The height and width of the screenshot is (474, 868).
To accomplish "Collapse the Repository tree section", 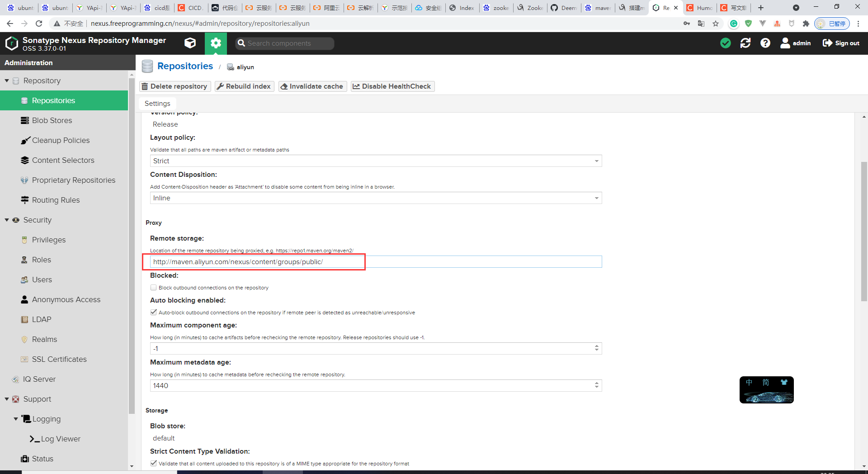I will point(7,81).
